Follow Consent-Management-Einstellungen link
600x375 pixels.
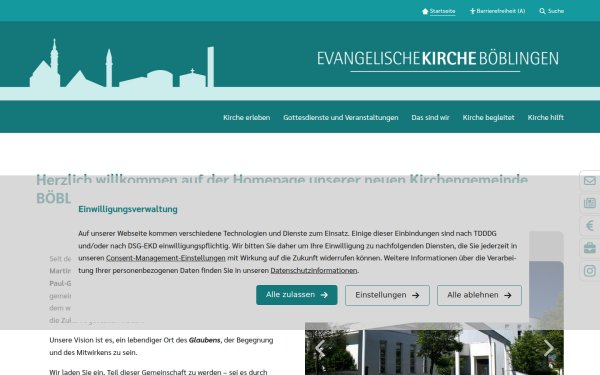166,258
